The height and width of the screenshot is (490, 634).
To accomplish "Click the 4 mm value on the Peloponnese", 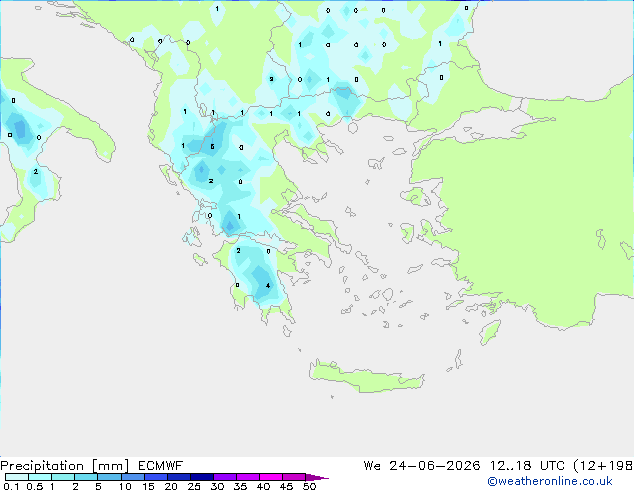I will click(x=268, y=285).
